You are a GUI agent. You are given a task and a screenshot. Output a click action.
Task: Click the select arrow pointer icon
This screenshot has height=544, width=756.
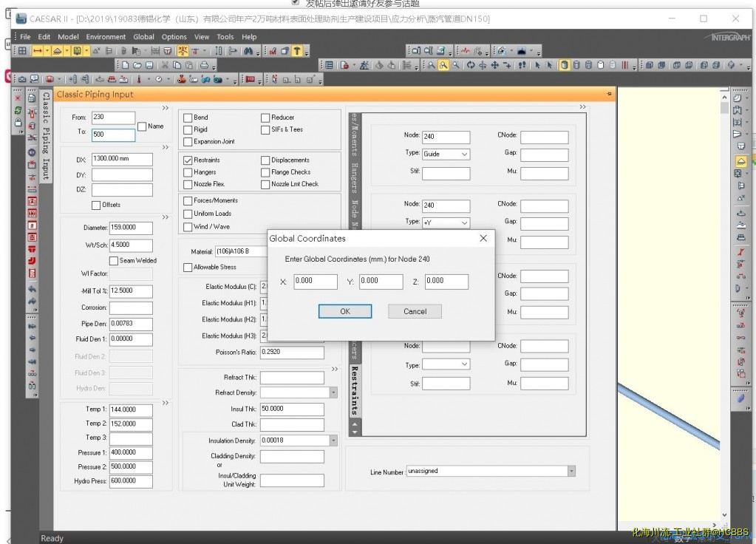(537, 65)
